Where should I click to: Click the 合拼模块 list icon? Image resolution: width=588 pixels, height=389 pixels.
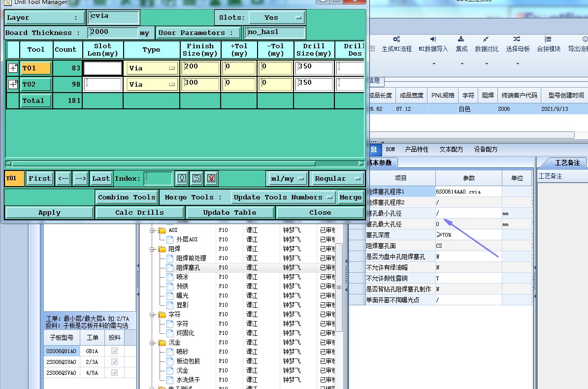click(x=548, y=39)
